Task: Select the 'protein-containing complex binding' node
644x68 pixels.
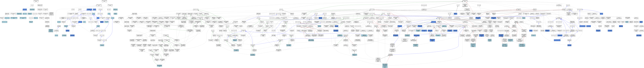Action: click(x=32, y=9)
